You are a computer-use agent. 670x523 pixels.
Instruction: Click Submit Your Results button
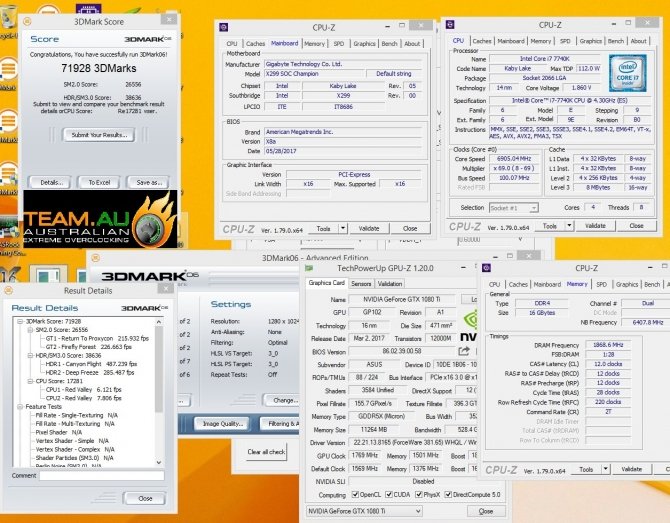point(99,135)
